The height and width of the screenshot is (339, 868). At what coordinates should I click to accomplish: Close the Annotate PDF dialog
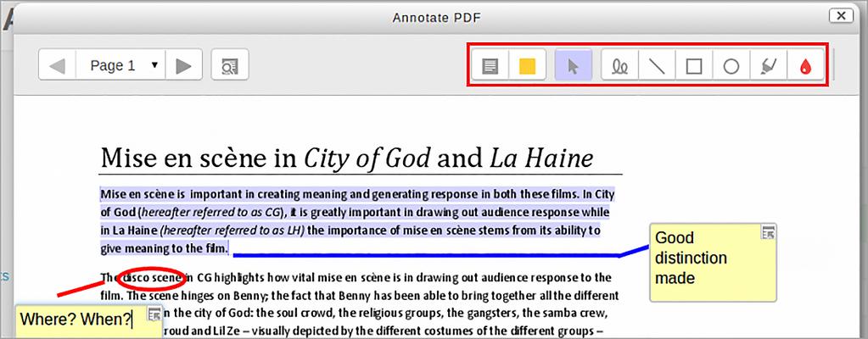(841, 16)
